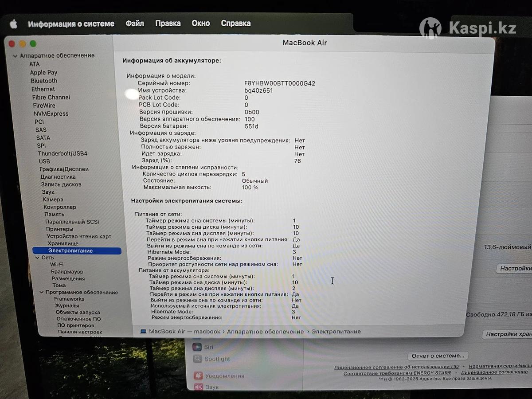The height and width of the screenshot is (399, 532).
Task: Select Bluetooth in the sidebar
Action: tap(44, 81)
